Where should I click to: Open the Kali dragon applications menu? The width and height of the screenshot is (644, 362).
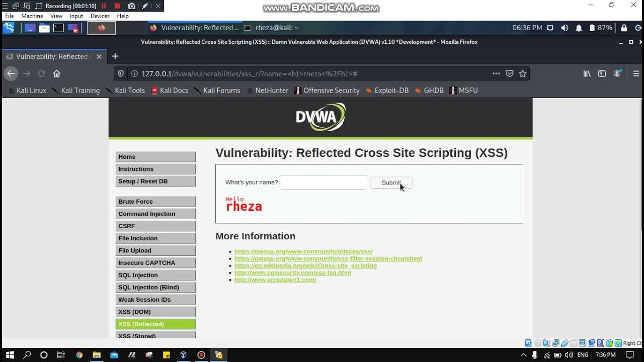pos(9,28)
